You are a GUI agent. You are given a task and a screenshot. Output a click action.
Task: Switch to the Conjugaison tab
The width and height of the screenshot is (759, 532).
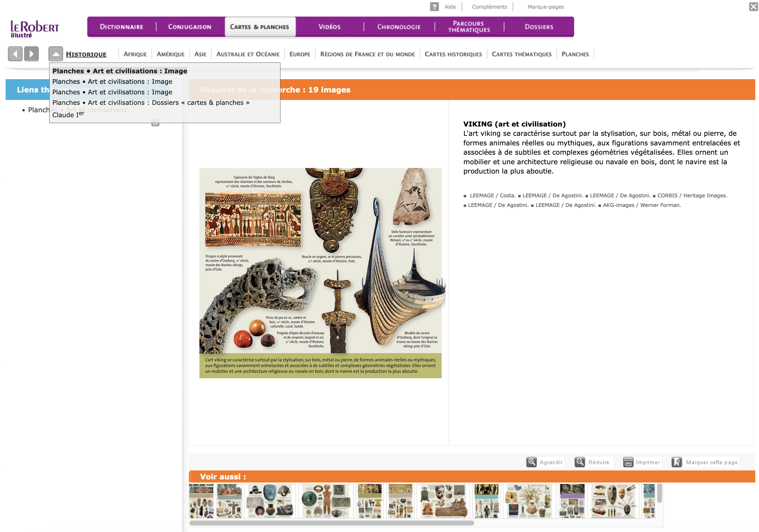[189, 27]
